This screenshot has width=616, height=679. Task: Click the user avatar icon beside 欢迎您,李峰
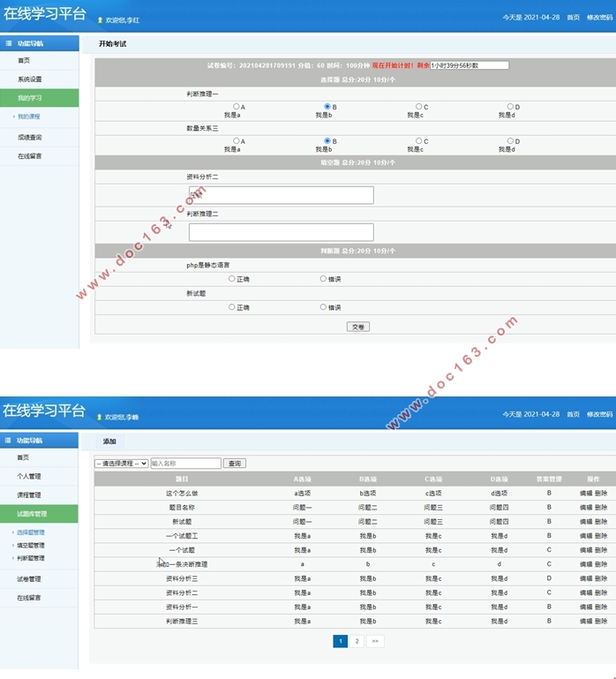click(x=99, y=417)
